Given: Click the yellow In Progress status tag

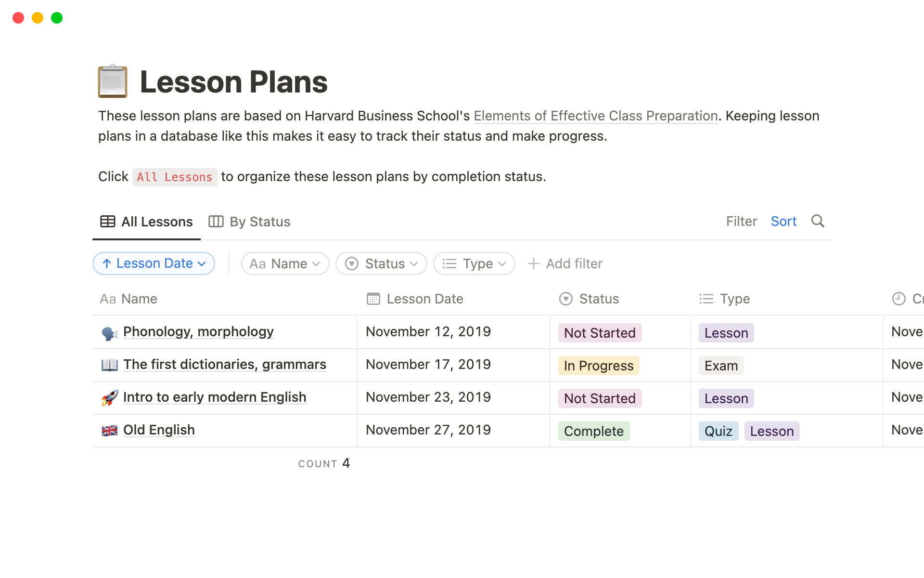Looking at the screenshot, I should [598, 366].
